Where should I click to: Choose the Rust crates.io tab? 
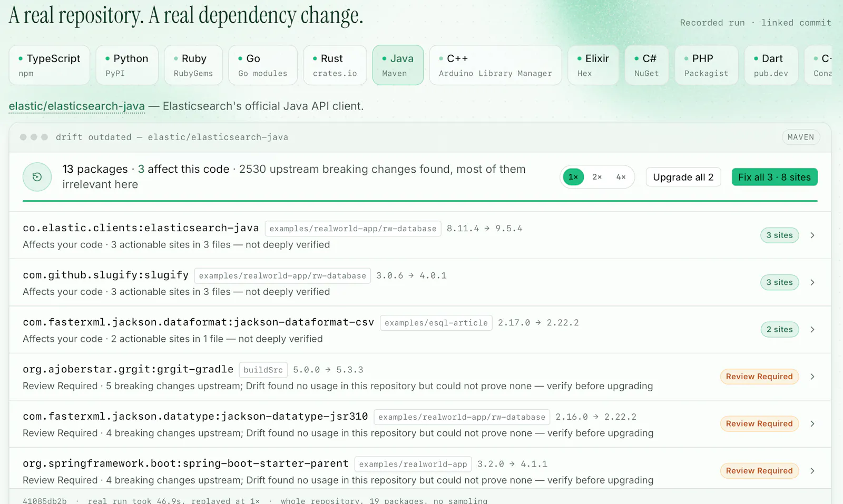[335, 65]
